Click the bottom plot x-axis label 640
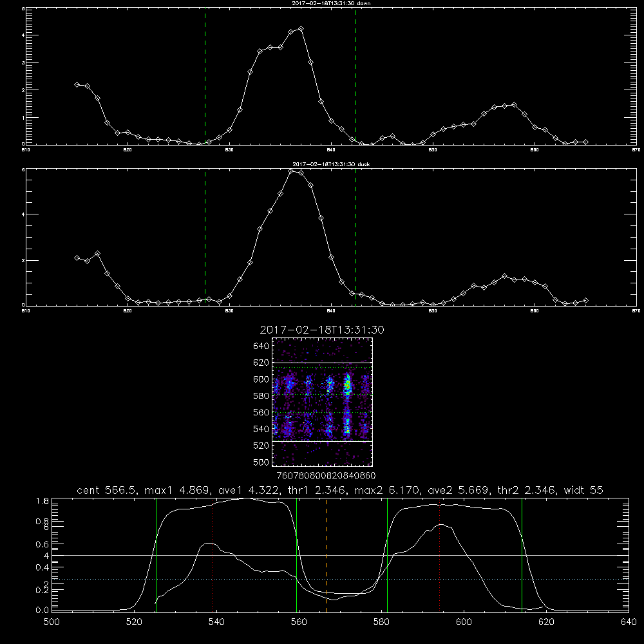644x644 pixels. 629,622
